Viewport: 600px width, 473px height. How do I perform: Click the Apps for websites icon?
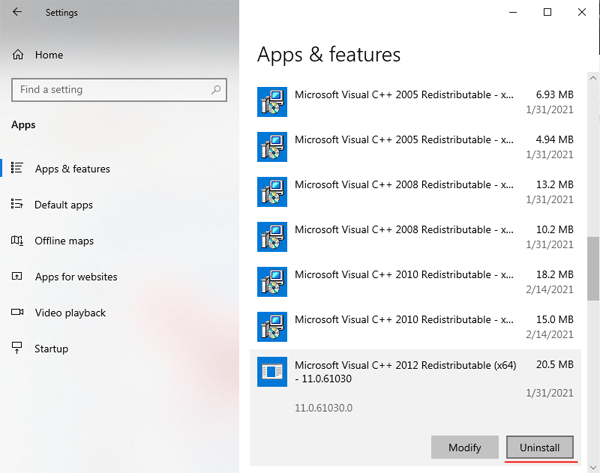(x=17, y=276)
